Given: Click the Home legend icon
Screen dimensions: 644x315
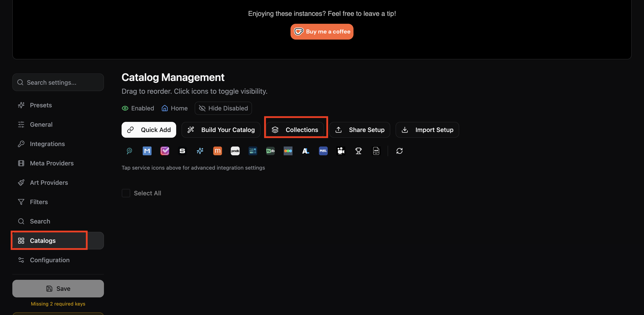Looking at the screenshot, I should pos(165,108).
